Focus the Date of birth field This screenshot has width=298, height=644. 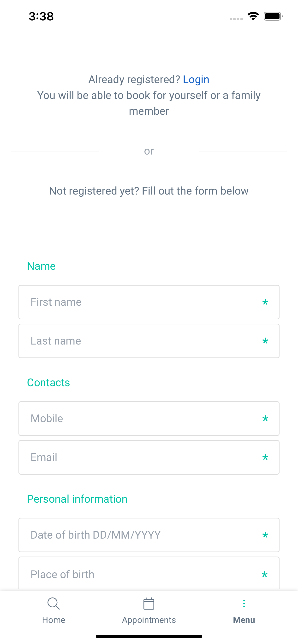click(149, 535)
